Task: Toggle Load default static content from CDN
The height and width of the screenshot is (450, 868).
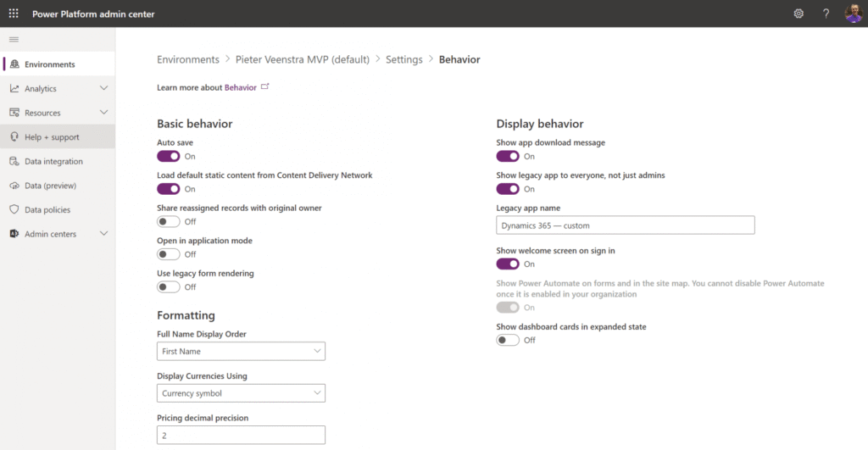Action: click(169, 189)
